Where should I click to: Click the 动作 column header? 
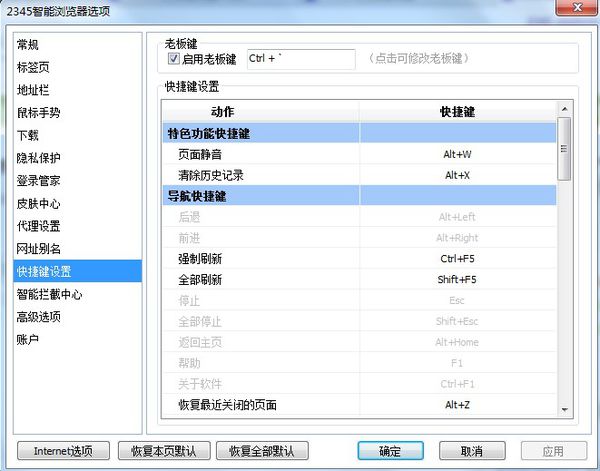pyautogui.click(x=261, y=112)
